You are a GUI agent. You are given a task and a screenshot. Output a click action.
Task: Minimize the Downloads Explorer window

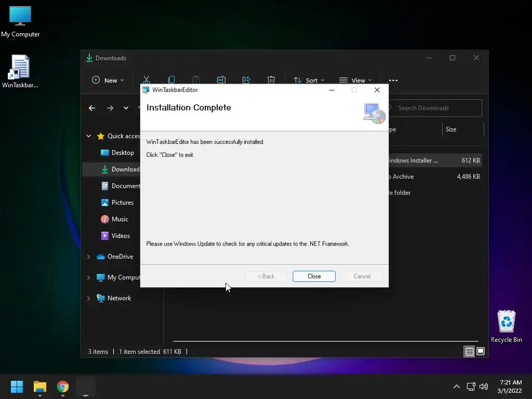[429, 58]
